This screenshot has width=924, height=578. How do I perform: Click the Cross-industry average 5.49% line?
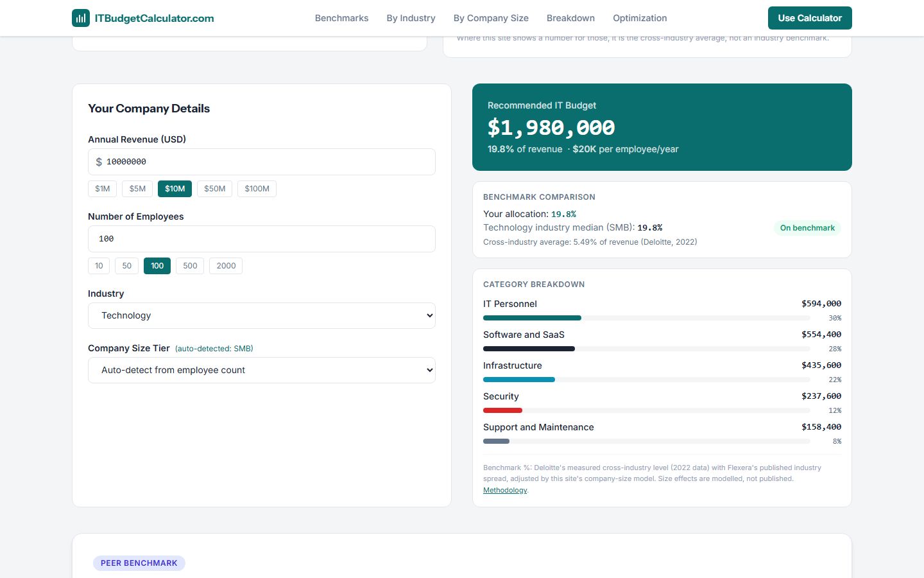click(x=590, y=242)
